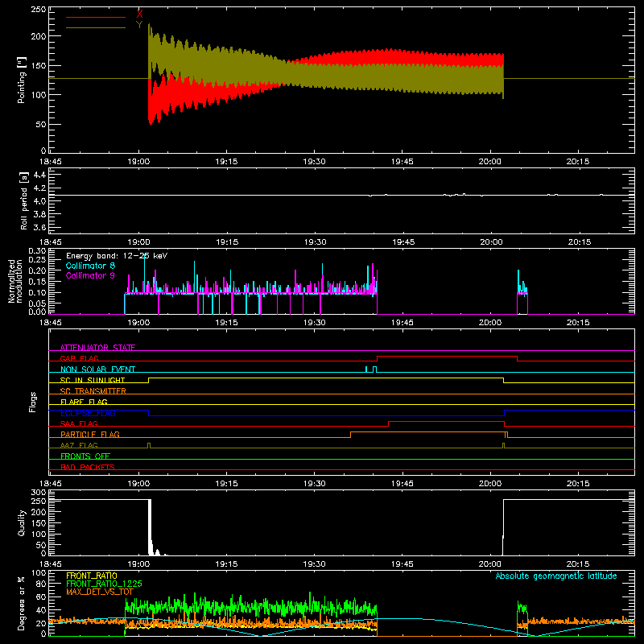Click the '19:30' time label under Quality plot
Screen dimensions: 644x644
[x=314, y=564]
